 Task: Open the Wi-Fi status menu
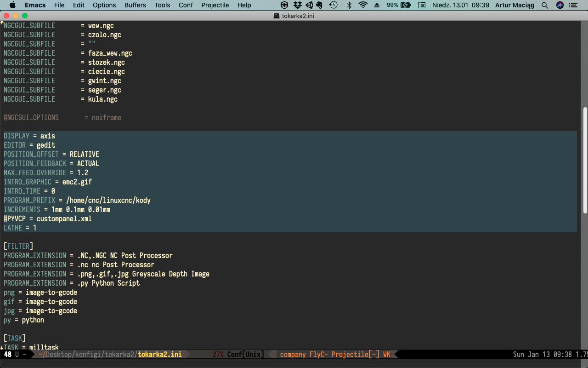point(363,5)
